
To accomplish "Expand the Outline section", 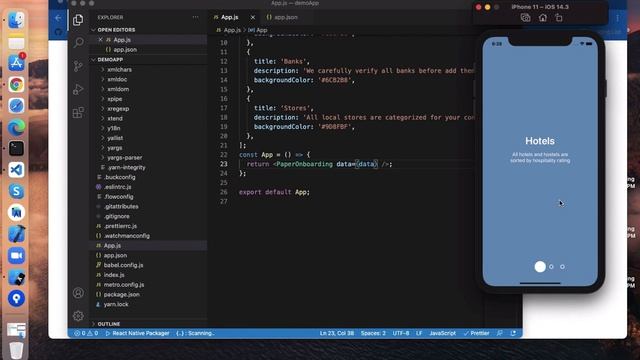I will tap(148, 324).
